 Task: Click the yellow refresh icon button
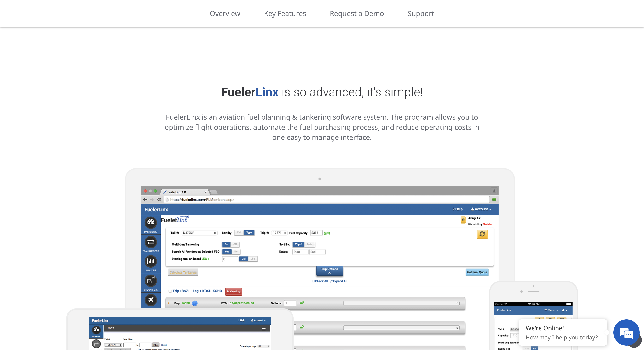(x=482, y=234)
